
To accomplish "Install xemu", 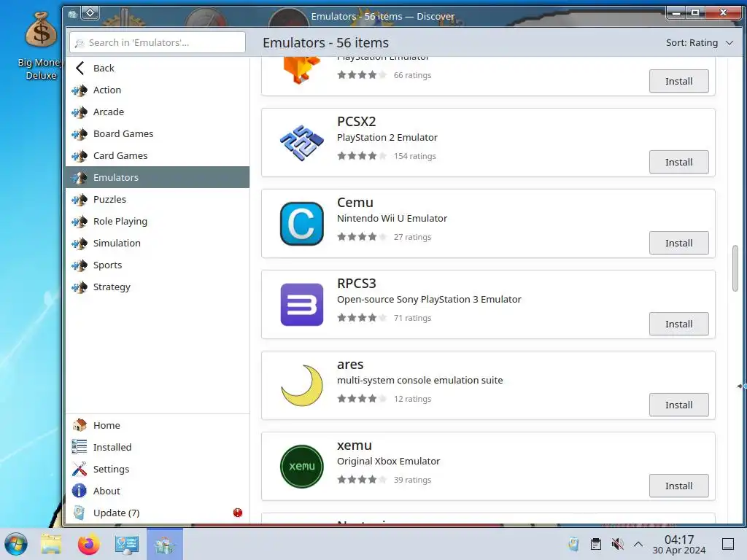I will click(679, 486).
